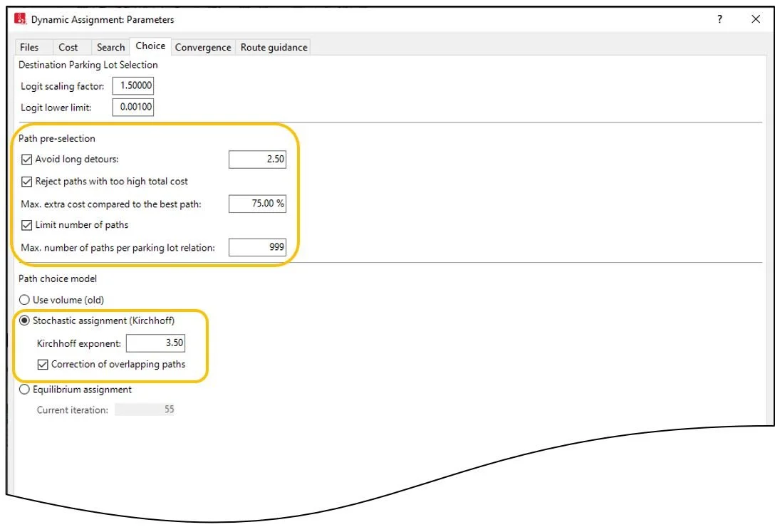780x532 pixels.
Task: Click the Current iteration label
Action: tap(72, 410)
